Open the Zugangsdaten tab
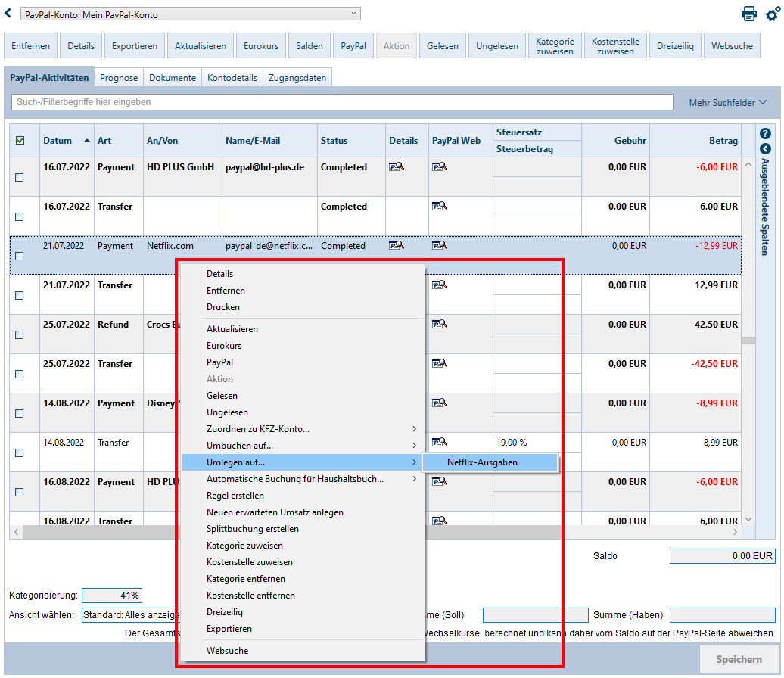The width and height of the screenshot is (784, 678). click(297, 77)
